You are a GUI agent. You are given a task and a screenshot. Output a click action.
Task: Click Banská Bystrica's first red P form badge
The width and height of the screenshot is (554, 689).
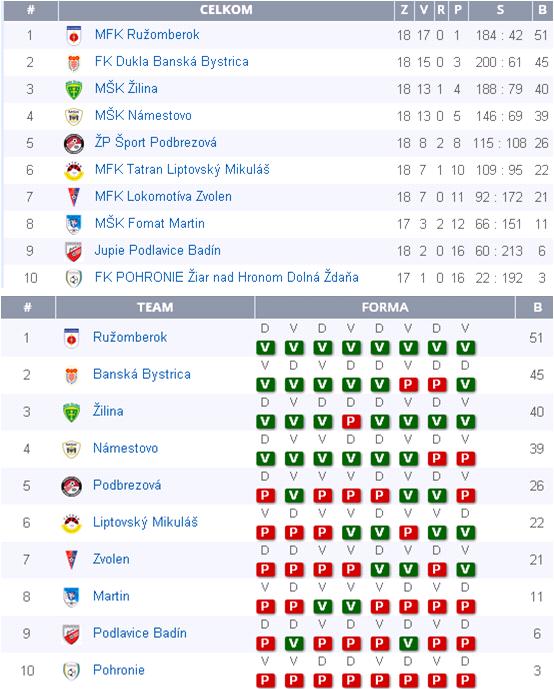408,385
